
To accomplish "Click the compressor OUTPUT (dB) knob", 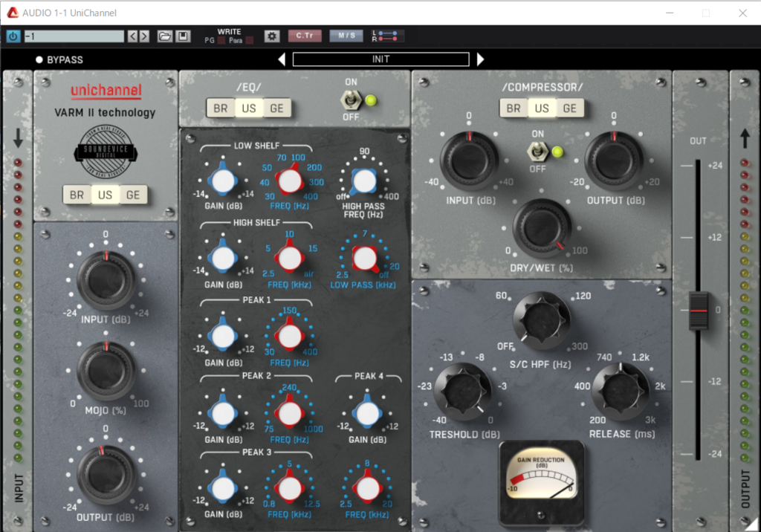I will coord(613,160).
